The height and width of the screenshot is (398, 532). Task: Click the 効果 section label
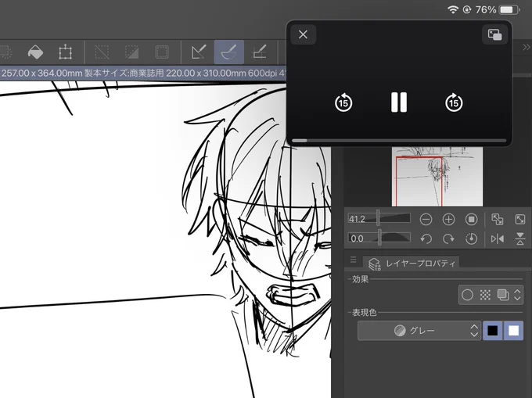tap(360, 279)
